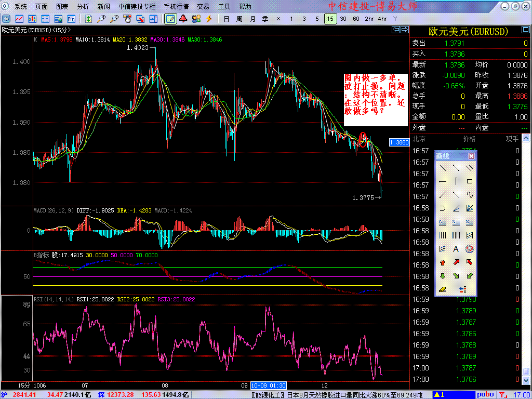Select the red up arrow marker tool
Image resolution: width=532 pixels, height=399 pixels.
[x=443, y=262]
